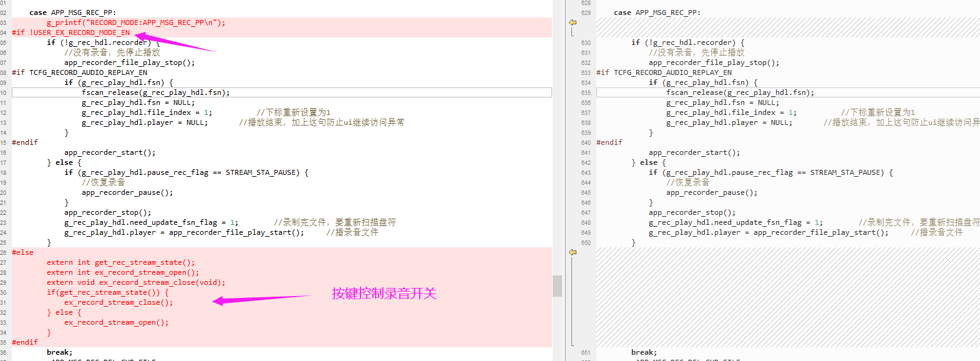
Task: Click app_recorder_file_play_stop(); in left pane
Action: click(130, 62)
